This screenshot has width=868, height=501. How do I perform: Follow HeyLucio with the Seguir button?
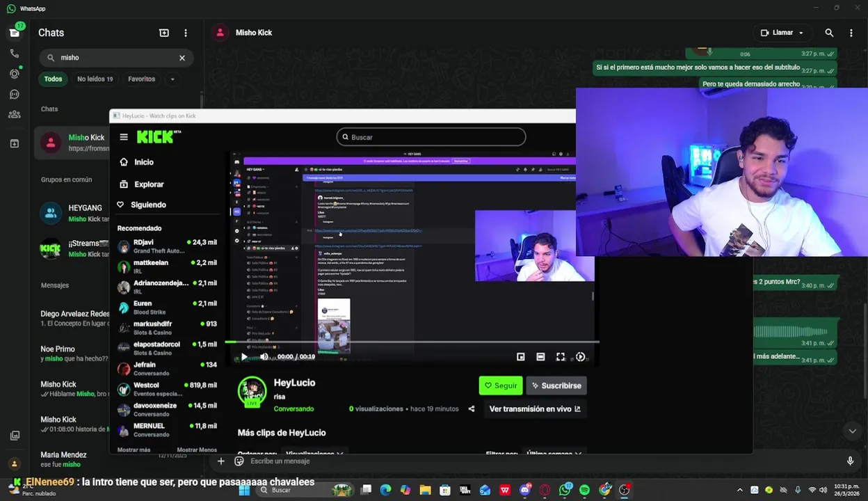tap(501, 385)
